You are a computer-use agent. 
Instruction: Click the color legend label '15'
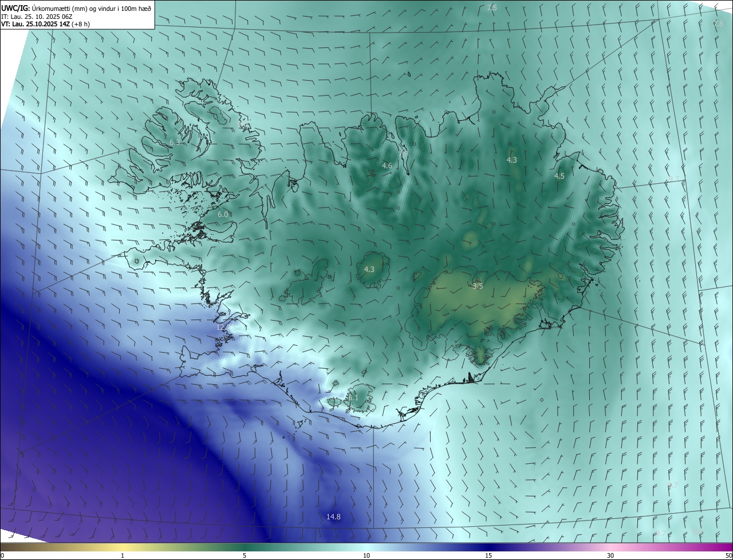coord(488,556)
